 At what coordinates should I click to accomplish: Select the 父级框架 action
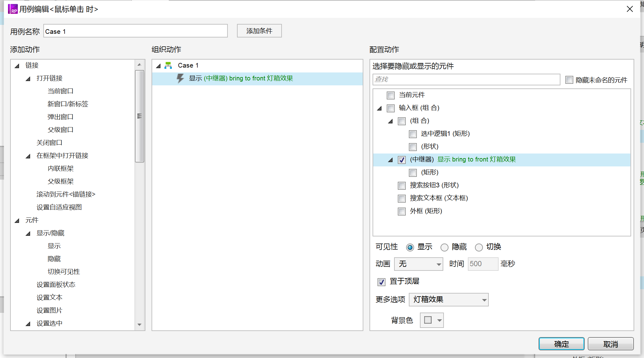tap(61, 181)
